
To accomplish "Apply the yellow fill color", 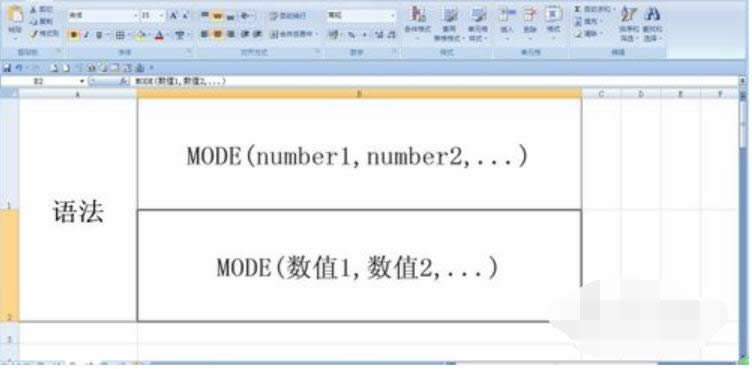I will click(141, 35).
